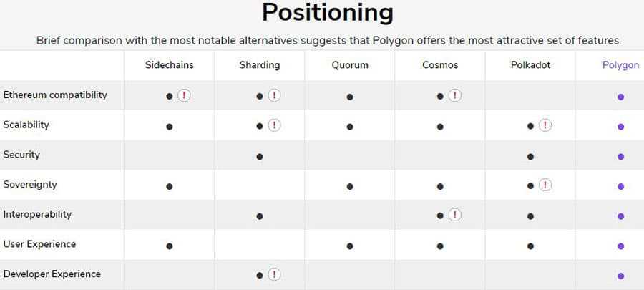Click the warning icon for Polkadot Scalability
This screenshot has height=290, width=644.
tap(545, 126)
